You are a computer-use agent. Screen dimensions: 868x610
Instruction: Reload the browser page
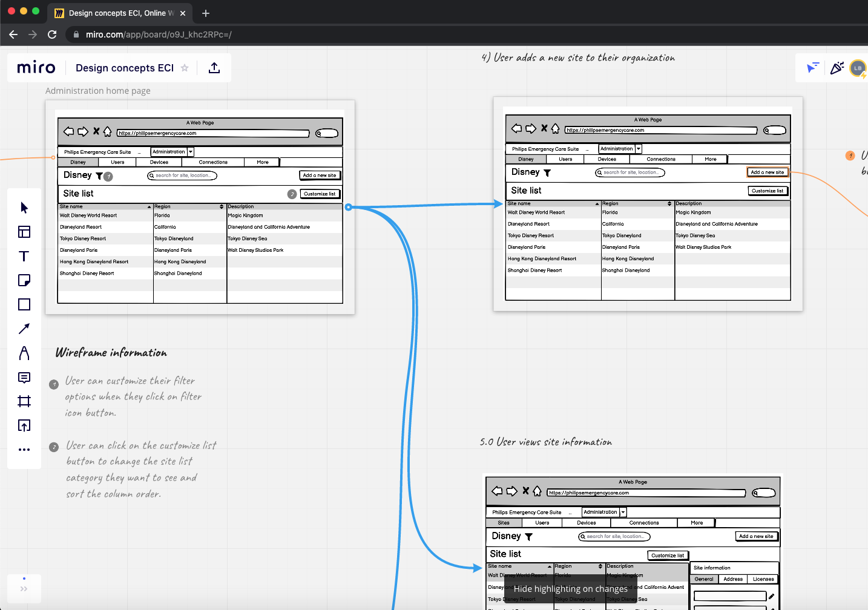tap(52, 34)
